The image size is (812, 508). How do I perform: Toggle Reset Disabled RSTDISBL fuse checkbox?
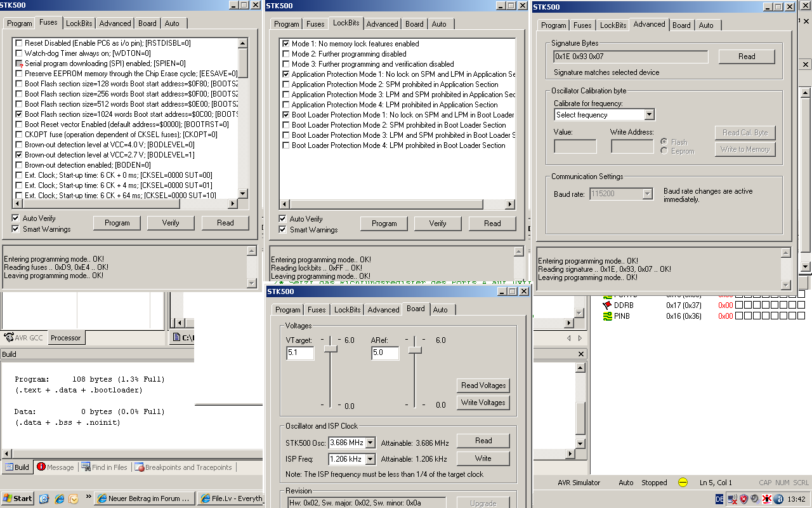tap(18, 43)
